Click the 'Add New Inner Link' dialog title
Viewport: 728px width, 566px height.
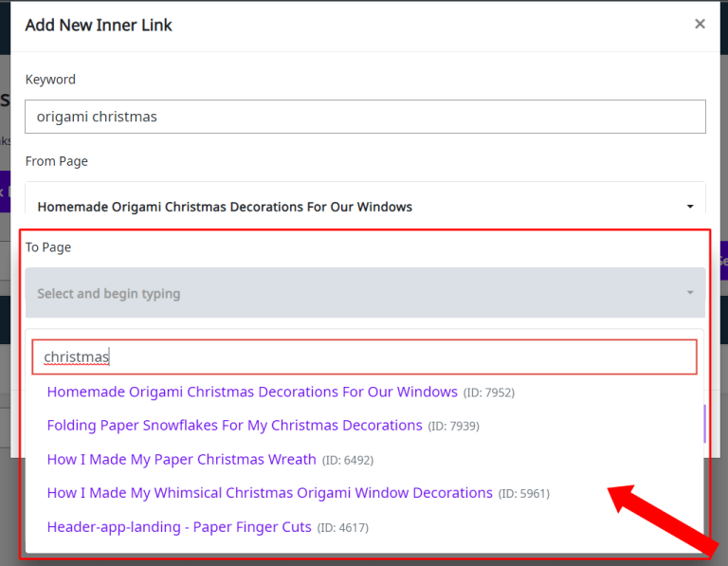click(99, 26)
